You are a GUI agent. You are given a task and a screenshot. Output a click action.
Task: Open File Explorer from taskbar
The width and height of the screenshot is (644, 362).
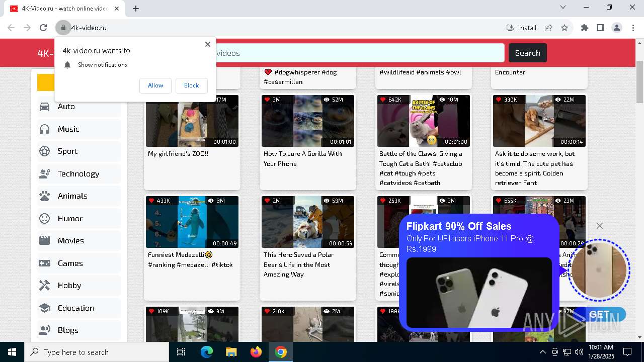231,352
